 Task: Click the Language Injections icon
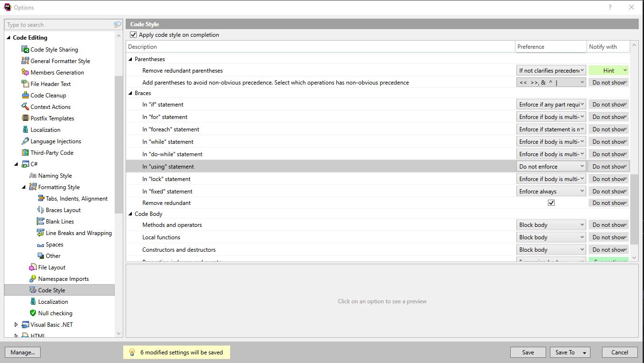coord(25,141)
